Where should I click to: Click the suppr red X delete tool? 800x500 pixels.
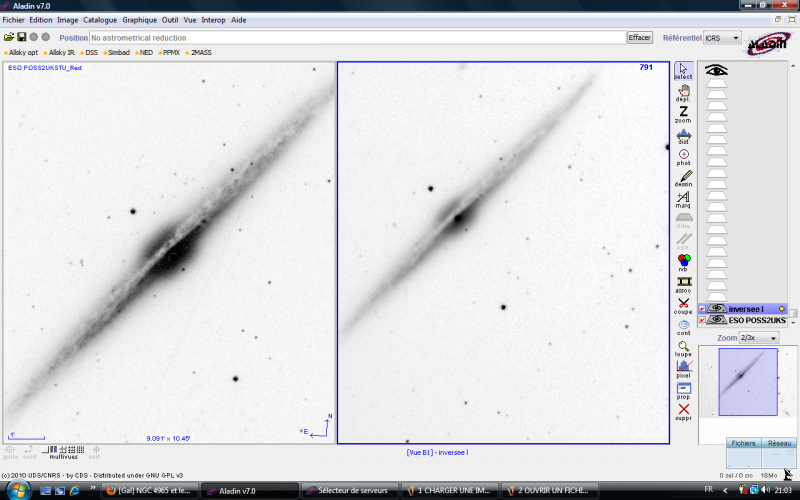point(684,412)
